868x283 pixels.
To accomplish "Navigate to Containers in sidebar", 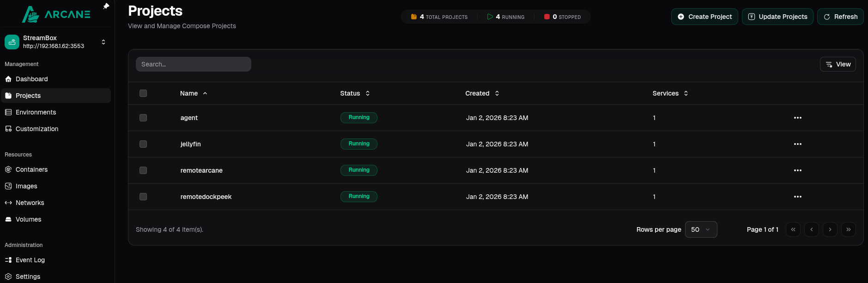I will 31,169.
